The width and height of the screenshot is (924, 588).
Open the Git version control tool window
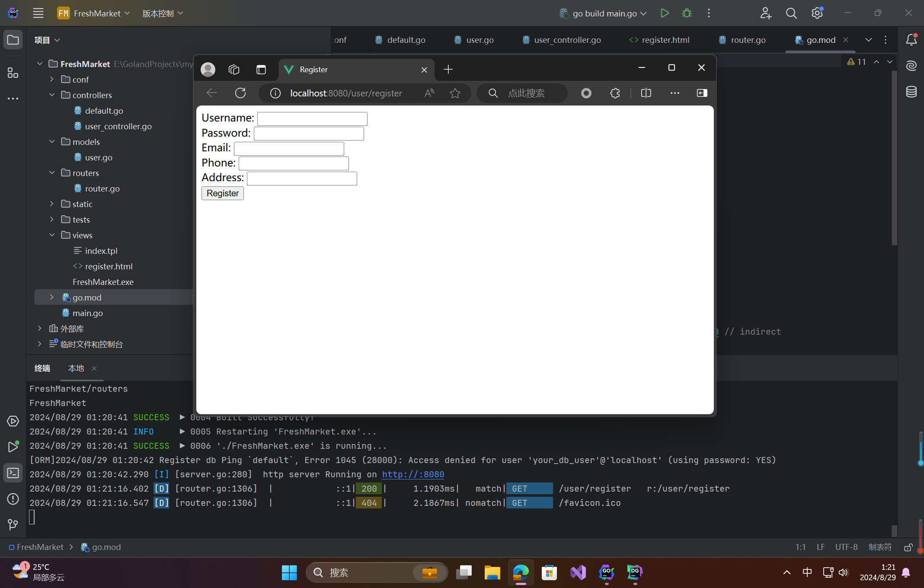click(x=13, y=524)
